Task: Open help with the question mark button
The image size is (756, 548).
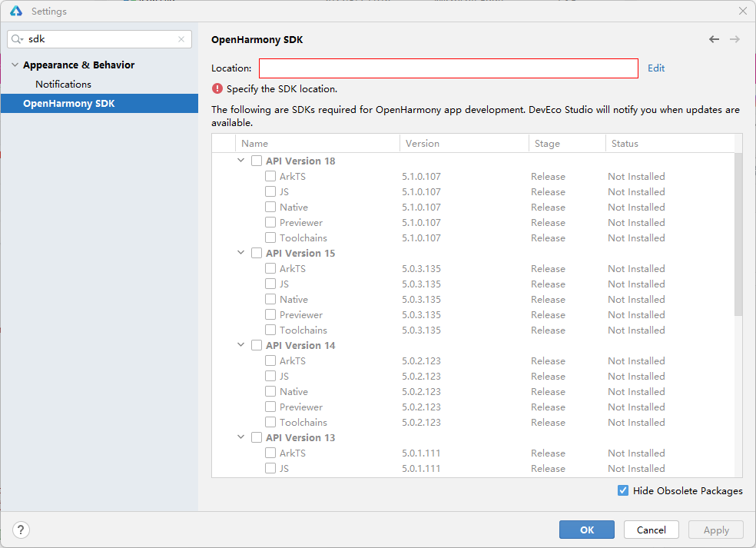Action: click(21, 530)
